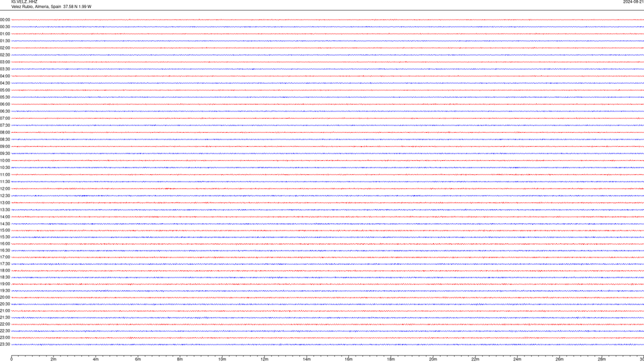Select the 05:30 trace time label

pos(5,97)
